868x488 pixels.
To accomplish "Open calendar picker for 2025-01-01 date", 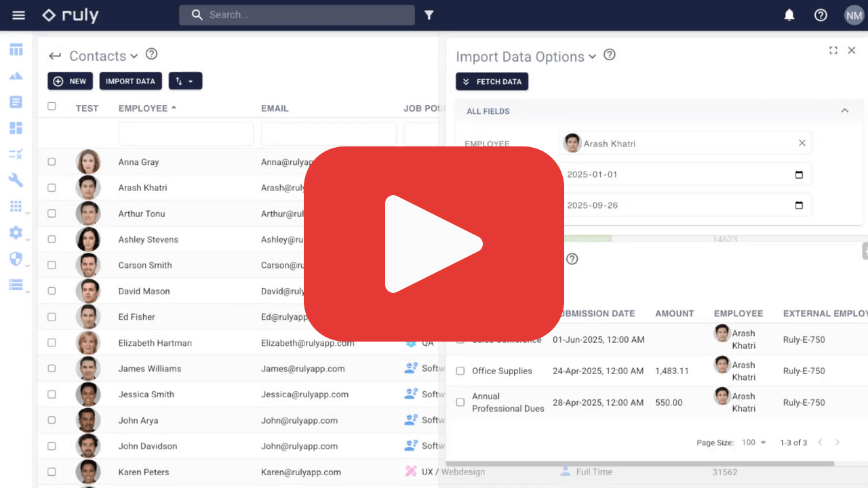I will 799,175.
